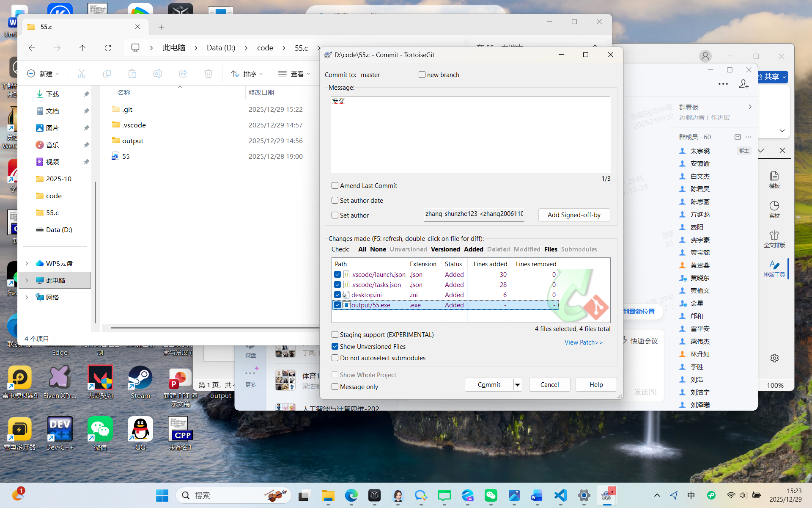812x508 pixels.
Task: Select the None check filter
Action: click(378, 249)
